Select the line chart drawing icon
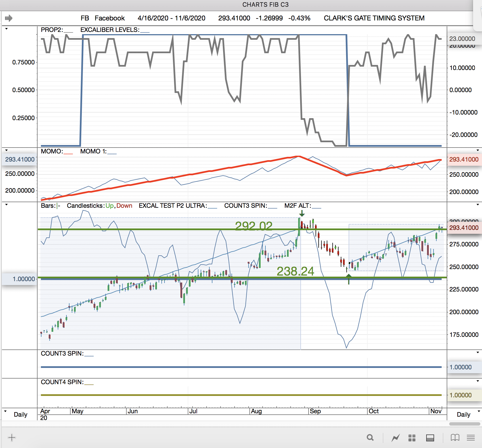Screen dimensions: 482x448 pos(395,438)
